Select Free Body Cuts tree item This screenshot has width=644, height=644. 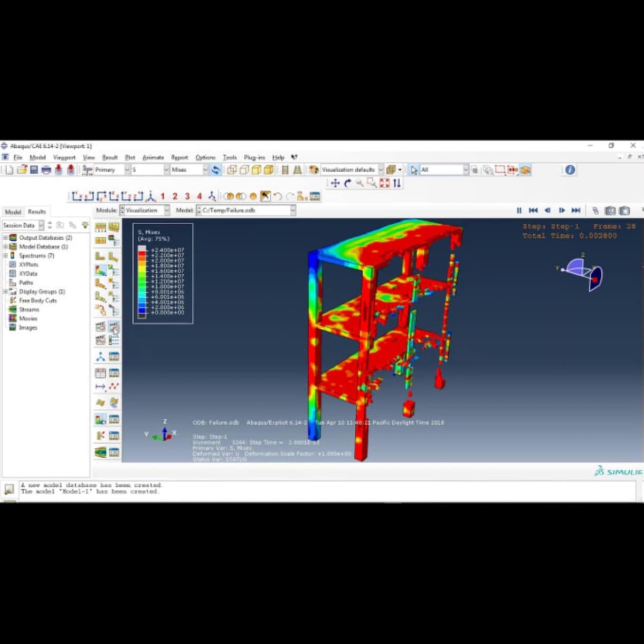[x=38, y=301]
